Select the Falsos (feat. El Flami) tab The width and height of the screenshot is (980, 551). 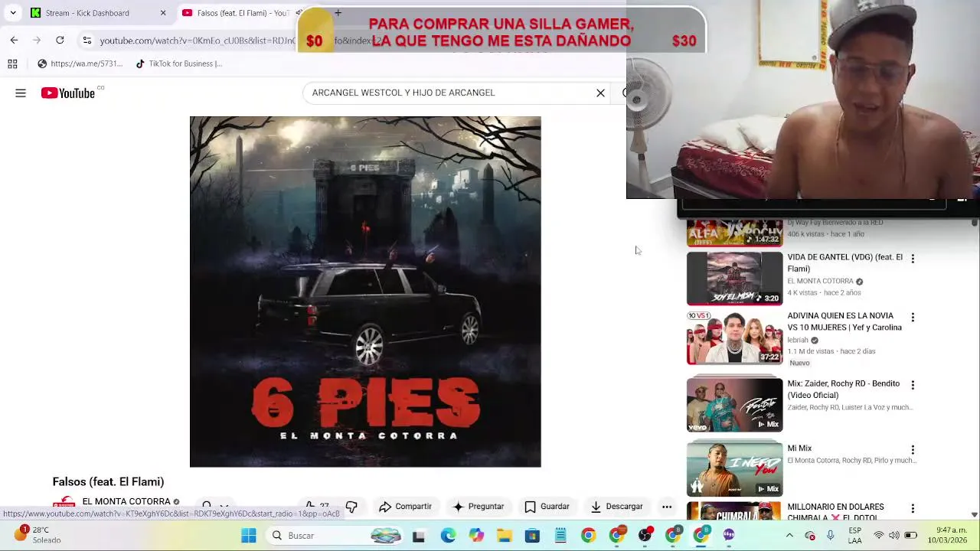[x=236, y=13]
